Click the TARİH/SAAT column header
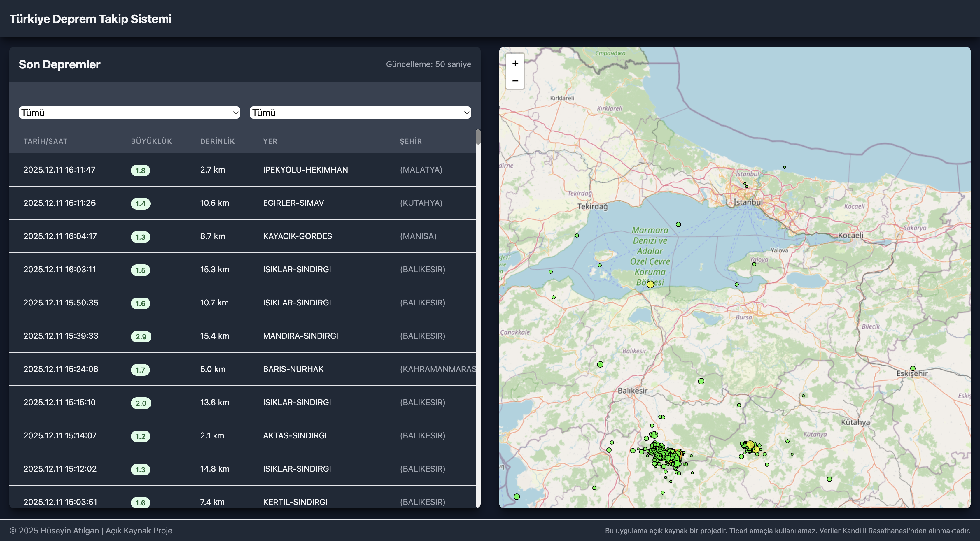Image resolution: width=980 pixels, height=541 pixels. 45,141
